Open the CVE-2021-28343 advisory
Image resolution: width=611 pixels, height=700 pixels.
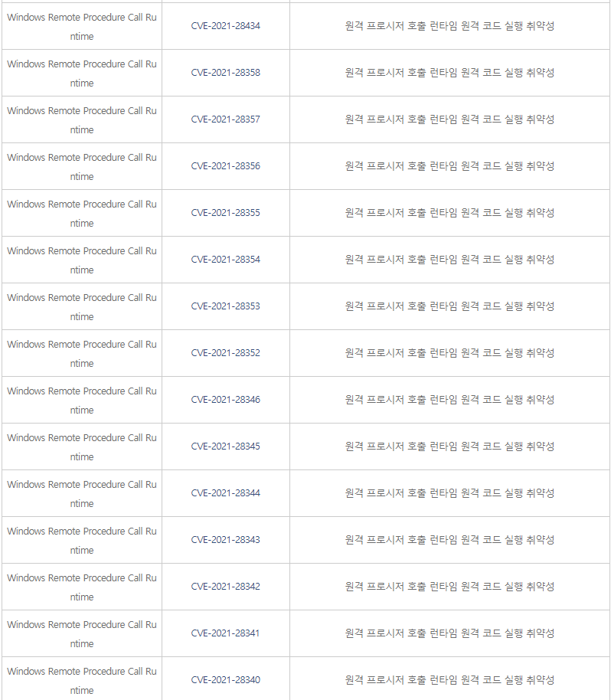point(225,540)
